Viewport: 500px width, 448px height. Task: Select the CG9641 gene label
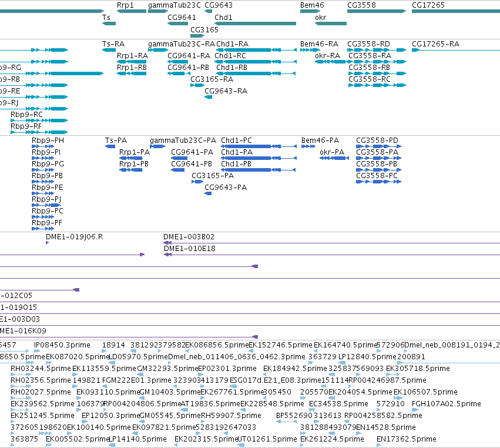tap(182, 17)
